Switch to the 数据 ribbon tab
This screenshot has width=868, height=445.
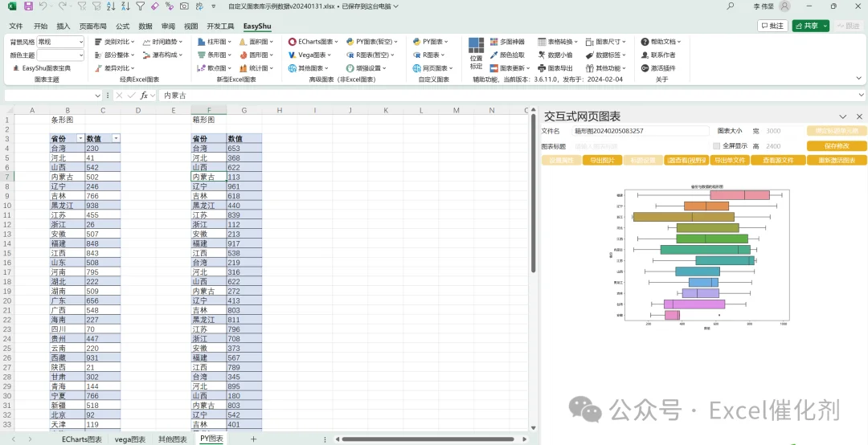click(145, 26)
